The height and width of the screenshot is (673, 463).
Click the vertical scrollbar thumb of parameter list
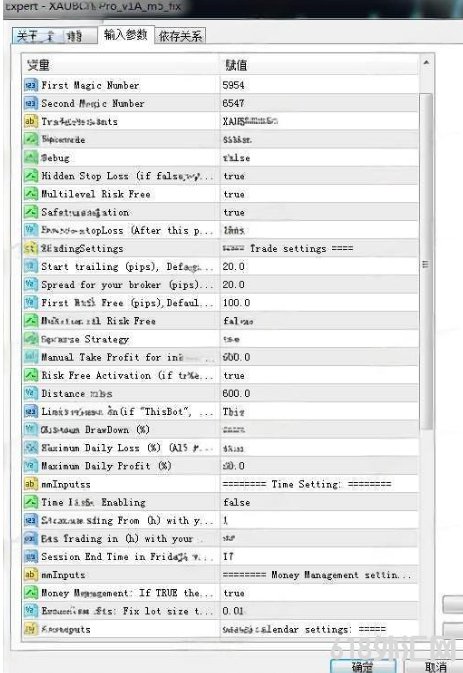[x=426, y=261]
